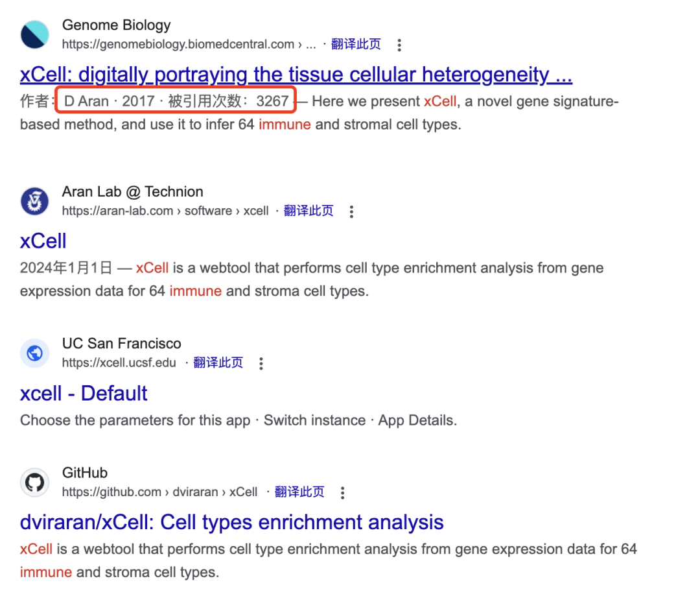Viewport: 700px width, 596px height.
Task: Click the GitHub octocat favicon
Action: [35, 483]
